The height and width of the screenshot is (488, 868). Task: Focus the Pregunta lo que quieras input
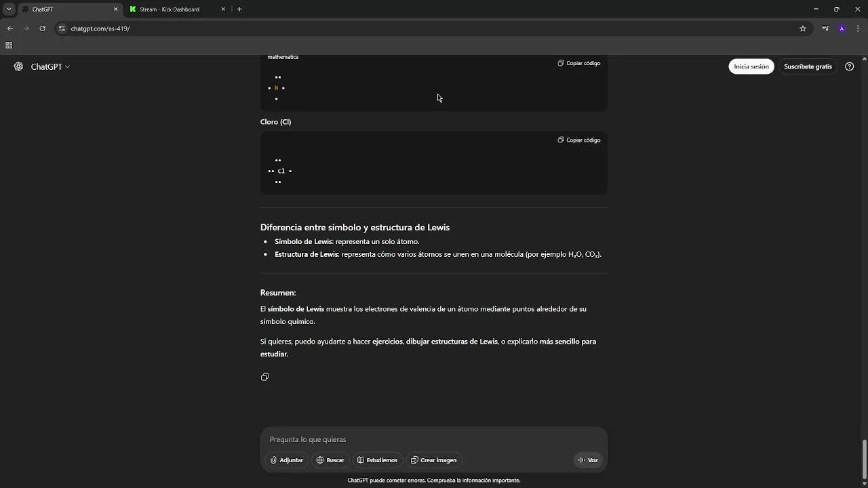434,439
